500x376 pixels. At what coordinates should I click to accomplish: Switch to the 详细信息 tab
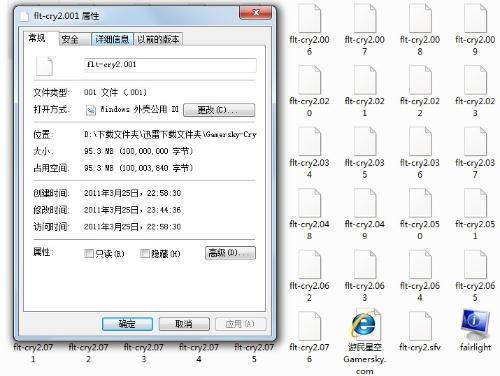click(x=112, y=39)
